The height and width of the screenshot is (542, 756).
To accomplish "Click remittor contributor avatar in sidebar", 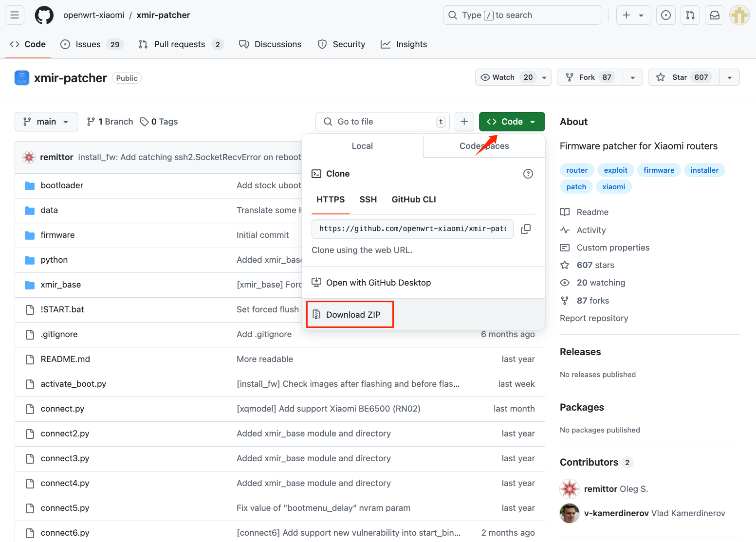I will [x=570, y=489].
